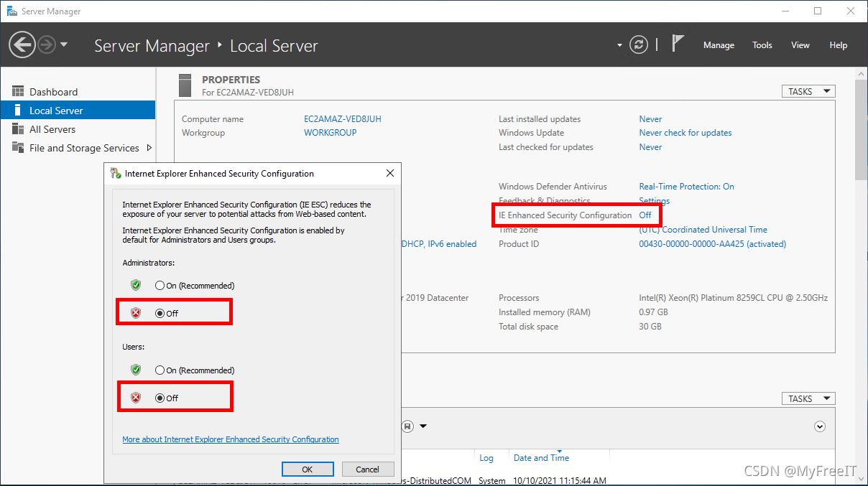The width and height of the screenshot is (868, 486).
Task: Click the File and Storage Services icon
Action: [x=18, y=147]
